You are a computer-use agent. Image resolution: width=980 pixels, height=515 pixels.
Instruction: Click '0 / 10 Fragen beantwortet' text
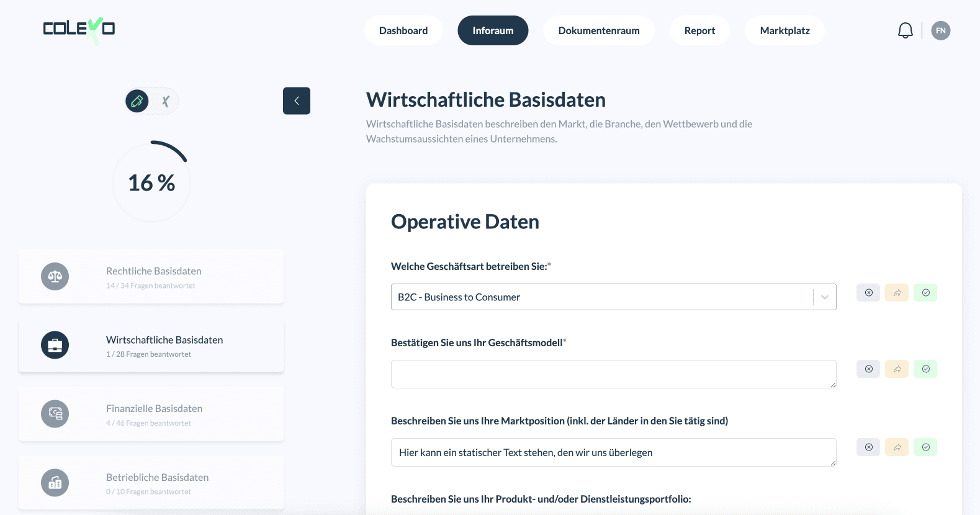[x=148, y=492]
